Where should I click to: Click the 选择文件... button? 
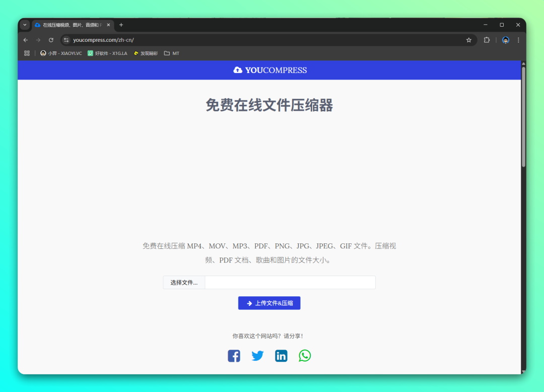pyautogui.click(x=184, y=282)
